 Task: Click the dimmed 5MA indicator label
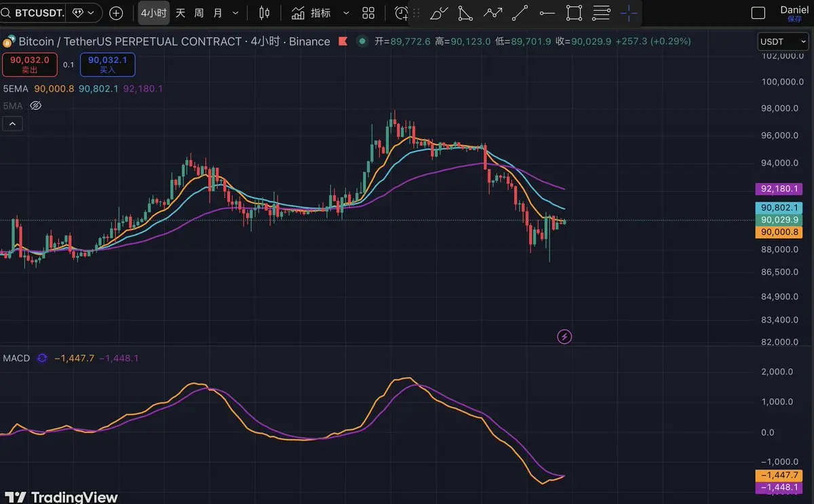[x=14, y=106]
